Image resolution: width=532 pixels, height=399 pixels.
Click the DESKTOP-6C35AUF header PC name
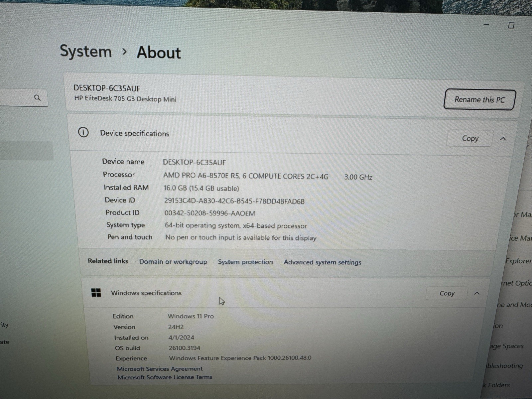[x=107, y=88]
